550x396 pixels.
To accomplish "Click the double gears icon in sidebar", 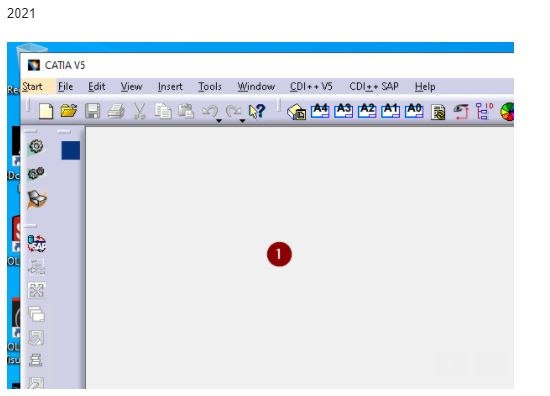I will [x=36, y=173].
